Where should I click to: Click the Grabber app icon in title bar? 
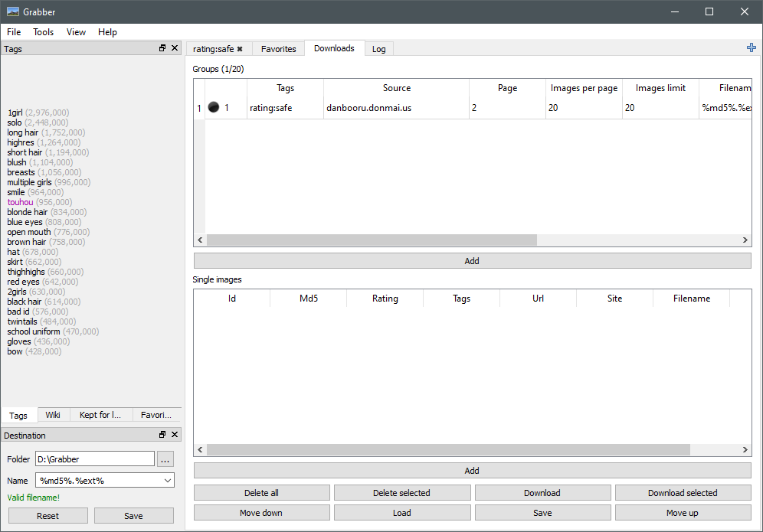click(x=13, y=11)
